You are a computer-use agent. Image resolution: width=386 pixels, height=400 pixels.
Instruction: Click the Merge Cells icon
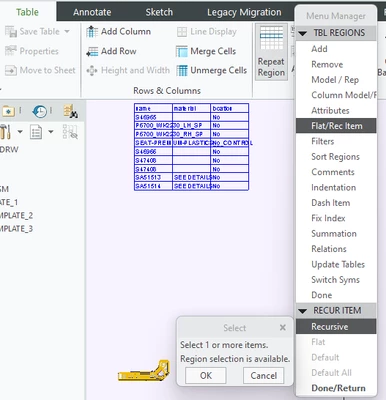click(x=182, y=51)
